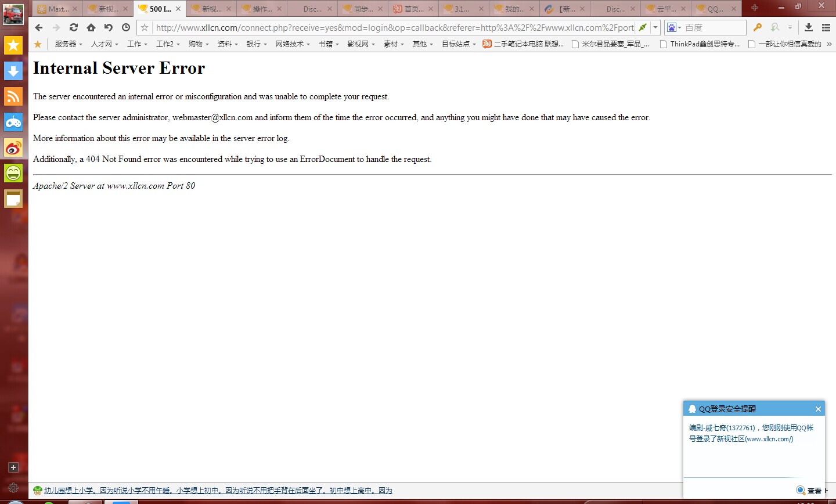The width and height of the screenshot is (836, 504).
Task: Open sidebar settings gear
Action: (13, 488)
